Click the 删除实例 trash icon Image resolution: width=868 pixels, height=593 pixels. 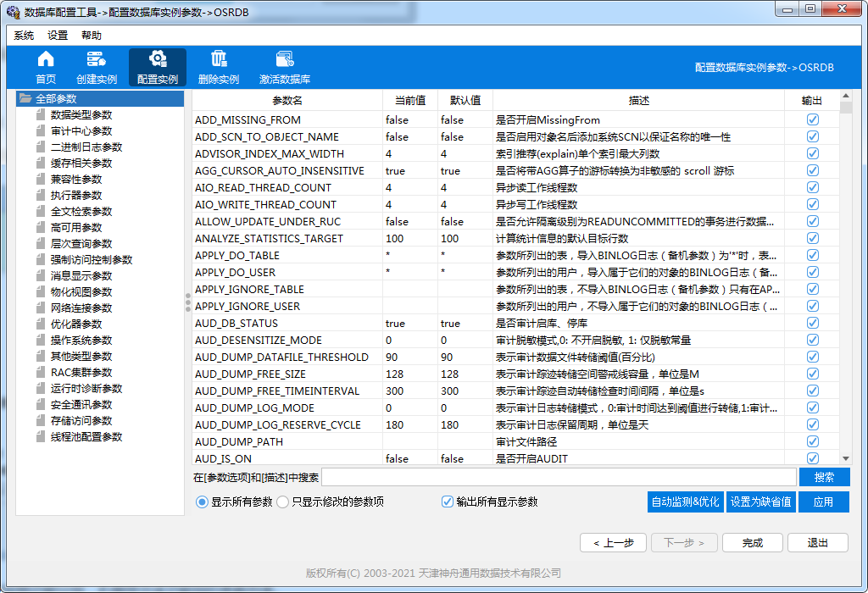click(x=219, y=59)
